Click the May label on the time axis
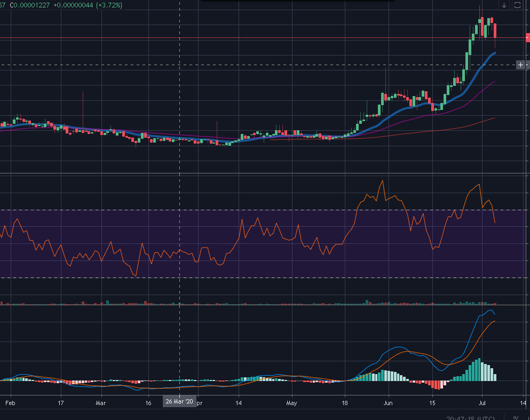Viewport: 530px width, 420px height. coord(291,403)
